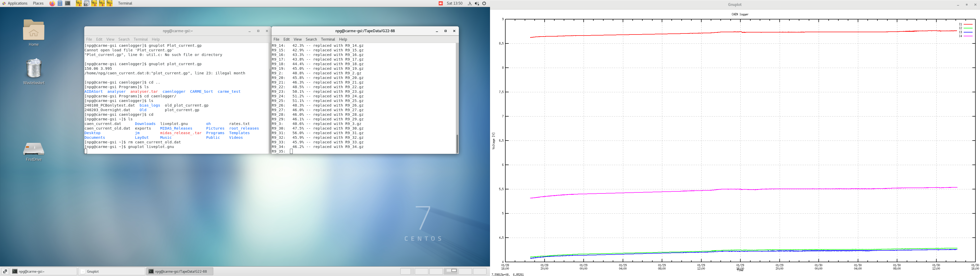
Task: Select the active workspace with the window thumbnail
Action: [x=451, y=271]
